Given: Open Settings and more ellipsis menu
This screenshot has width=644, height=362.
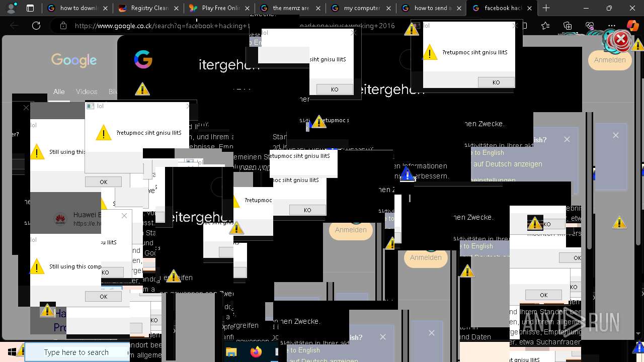Looking at the screenshot, I should pyautogui.click(x=611, y=26).
